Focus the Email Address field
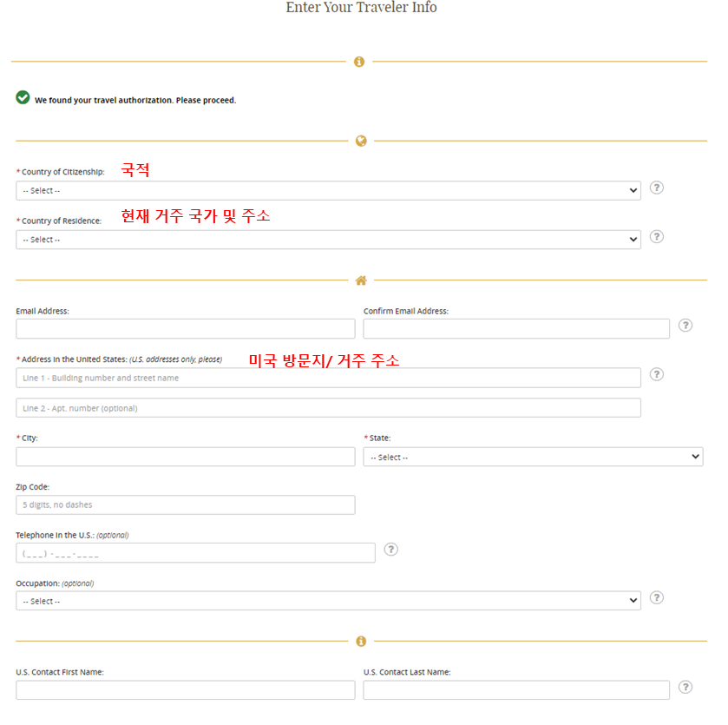This screenshot has width=728, height=725. (x=185, y=329)
